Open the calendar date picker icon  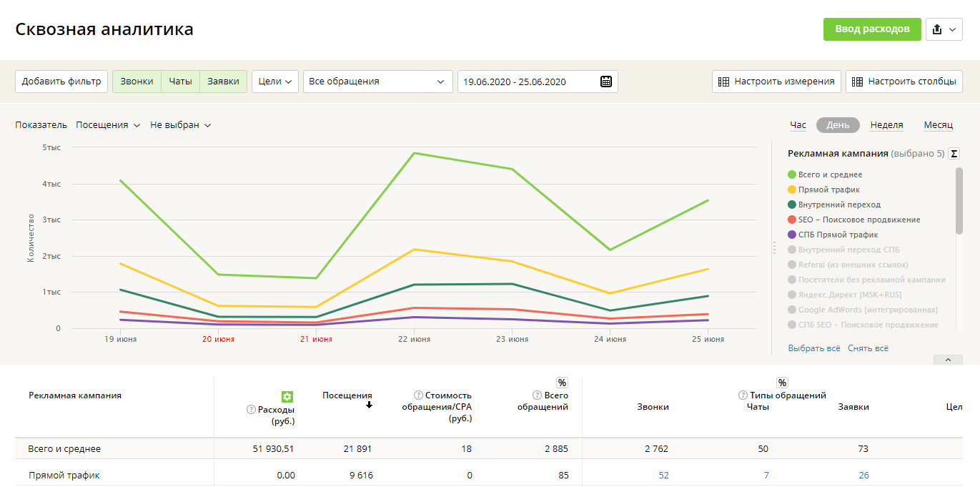point(606,82)
